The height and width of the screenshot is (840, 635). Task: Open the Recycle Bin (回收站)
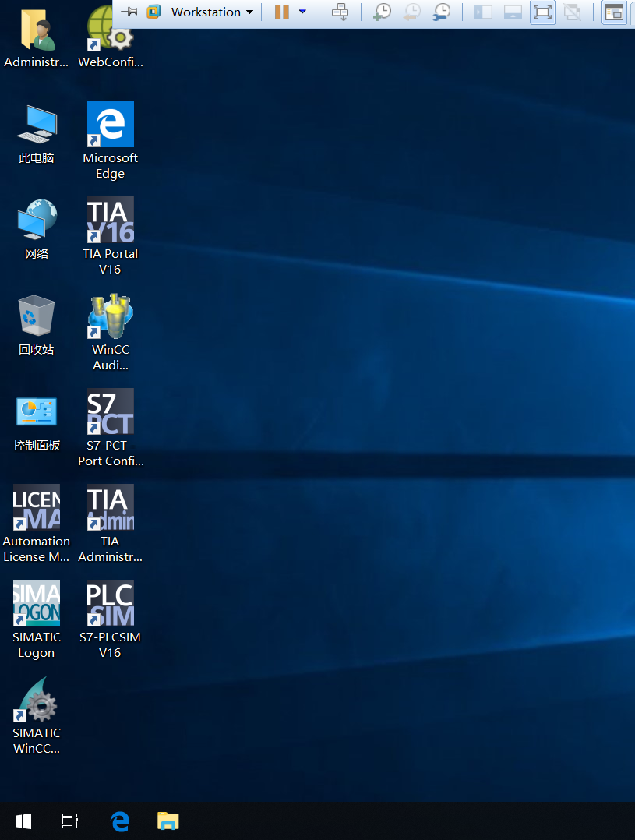[37, 316]
